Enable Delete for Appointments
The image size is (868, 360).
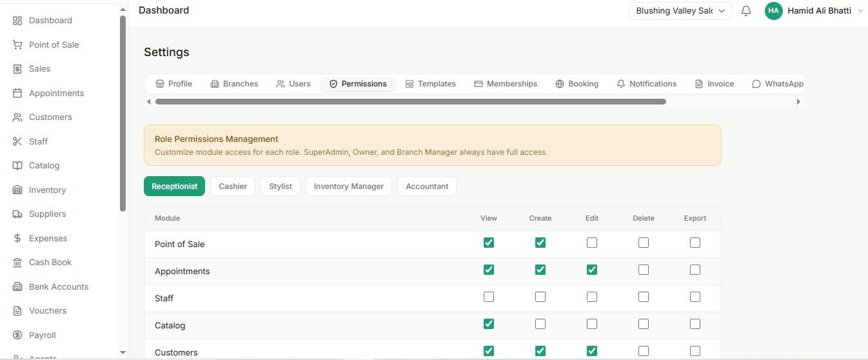pos(644,270)
